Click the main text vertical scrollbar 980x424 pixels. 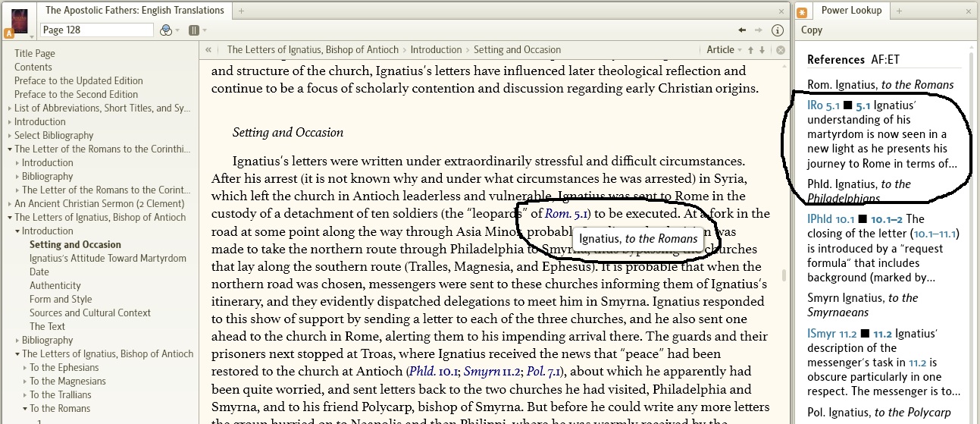[784, 275]
